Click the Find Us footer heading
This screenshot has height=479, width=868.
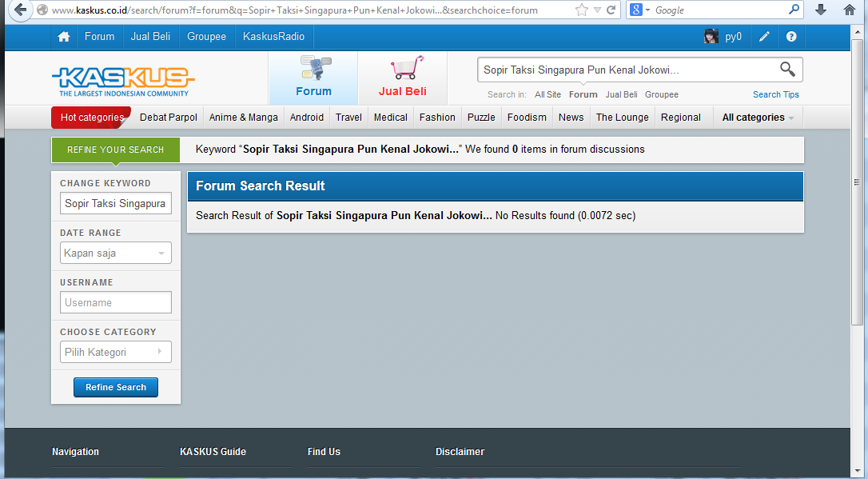coord(324,452)
